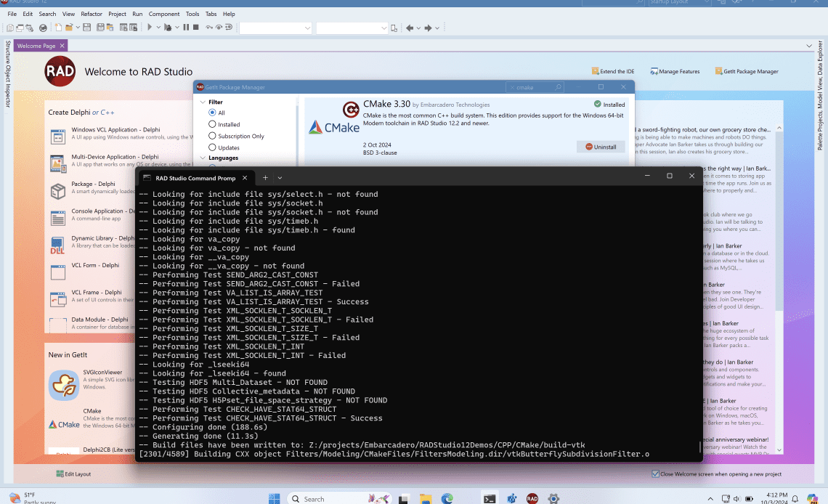
Task: Select the Installed filter radio button
Action: 212,124
